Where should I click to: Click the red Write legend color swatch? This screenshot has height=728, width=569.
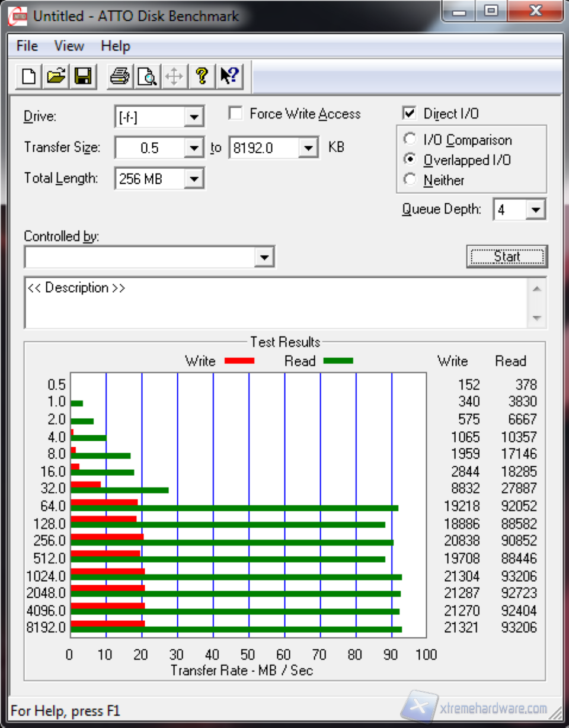pos(239,361)
